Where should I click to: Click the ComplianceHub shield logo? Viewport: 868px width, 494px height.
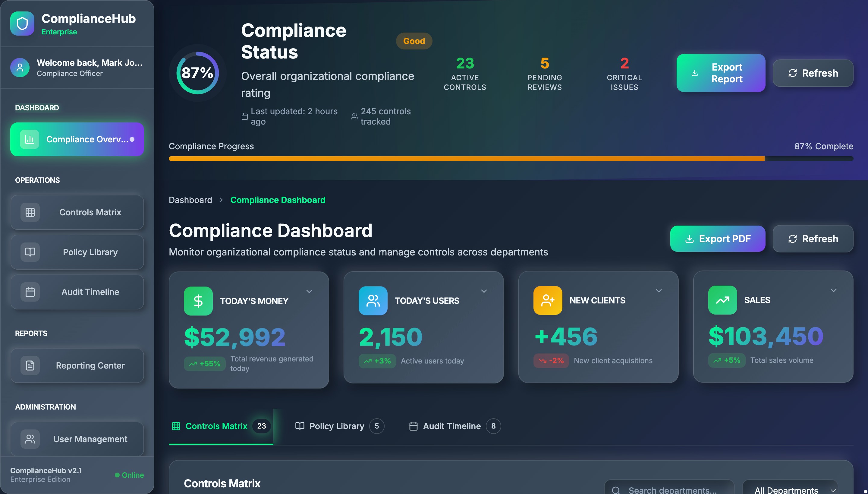click(x=22, y=24)
